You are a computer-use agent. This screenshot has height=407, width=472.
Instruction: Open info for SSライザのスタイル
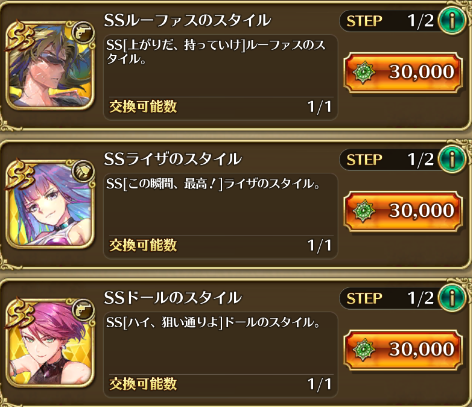click(452, 159)
